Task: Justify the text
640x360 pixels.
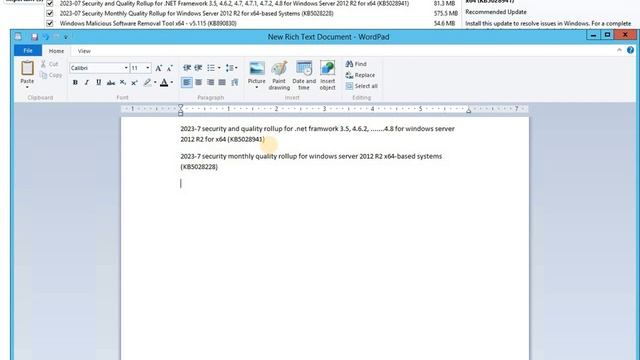Action: [222, 82]
